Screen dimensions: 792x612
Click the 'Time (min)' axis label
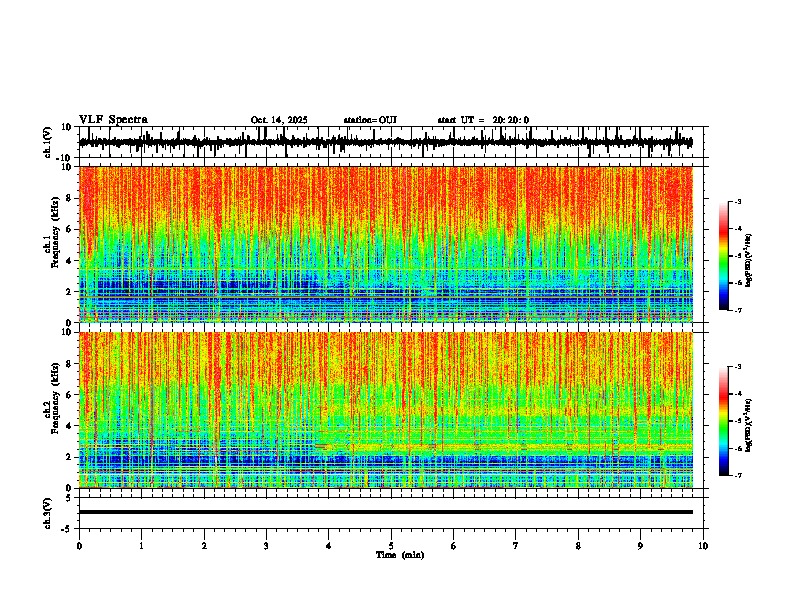[400, 555]
